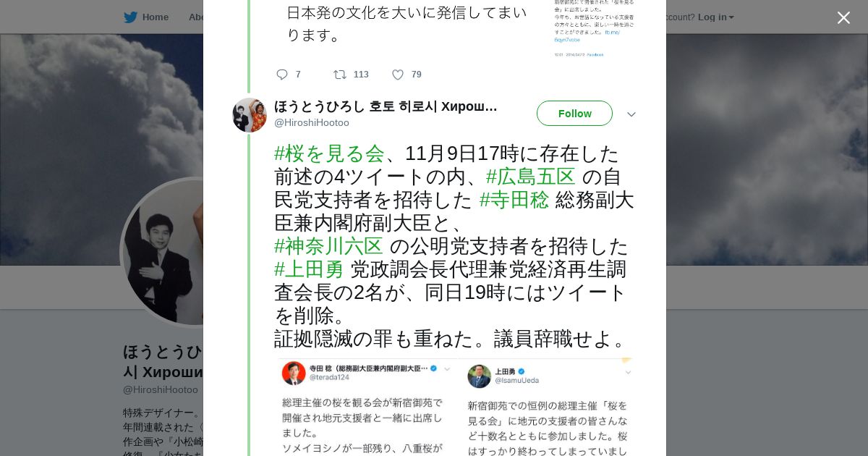Click the Twitter bird Home icon
868x456 pixels.
click(130, 17)
